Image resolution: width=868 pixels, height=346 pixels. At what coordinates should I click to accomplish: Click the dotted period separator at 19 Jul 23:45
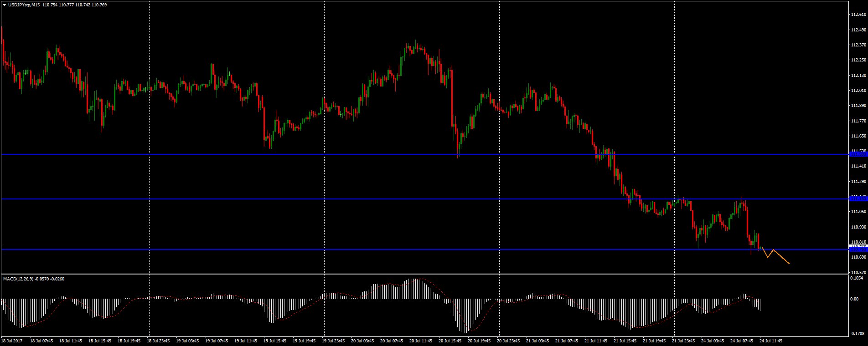click(x=324, y=137)
